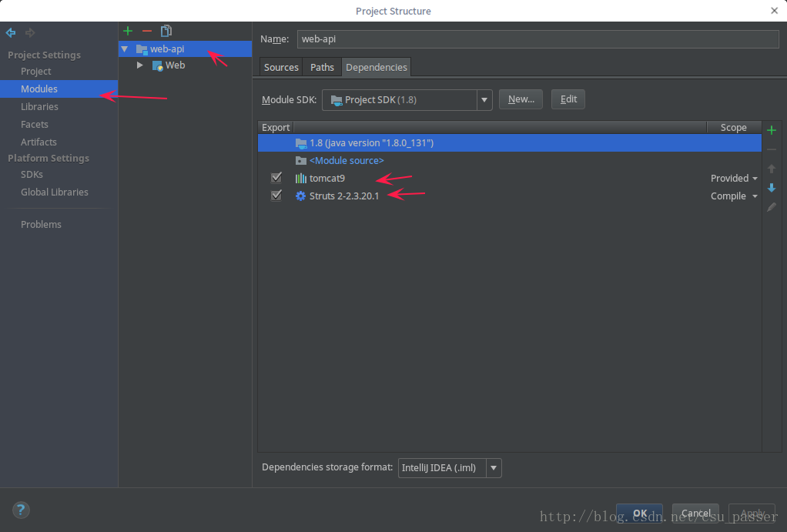Toggle export checkbox for Struts 2-2.3.20.1
Image resolution: width=787 pixels, height=532 pixels.
[276, 196]
